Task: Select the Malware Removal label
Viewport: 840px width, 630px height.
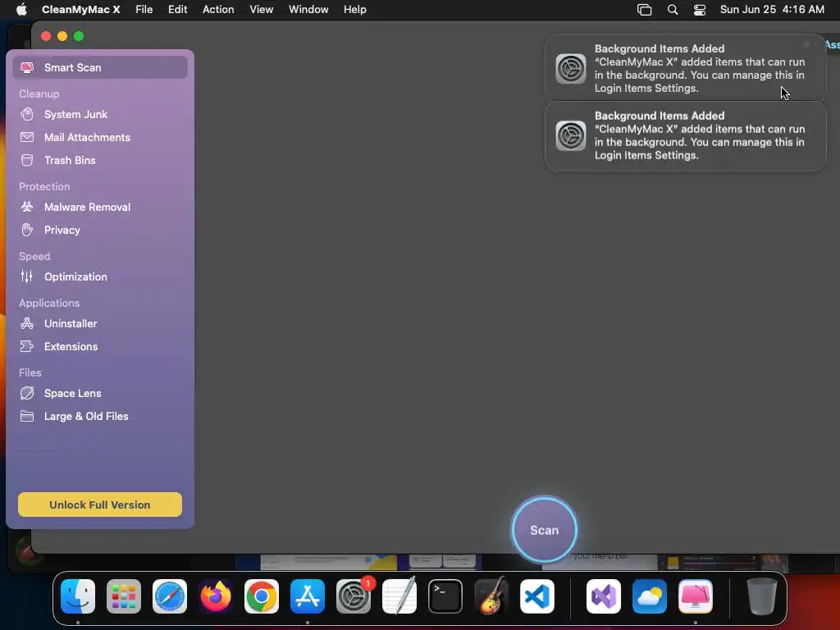Action: (x=87, y=207)
